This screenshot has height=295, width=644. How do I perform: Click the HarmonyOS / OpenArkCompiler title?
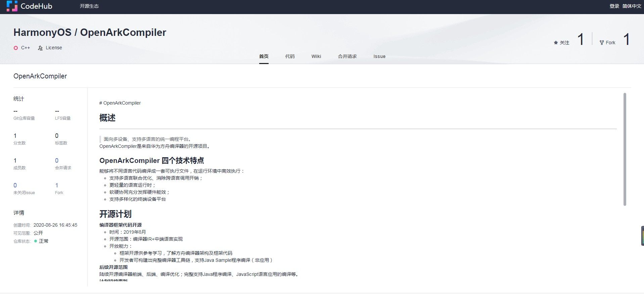90,33
